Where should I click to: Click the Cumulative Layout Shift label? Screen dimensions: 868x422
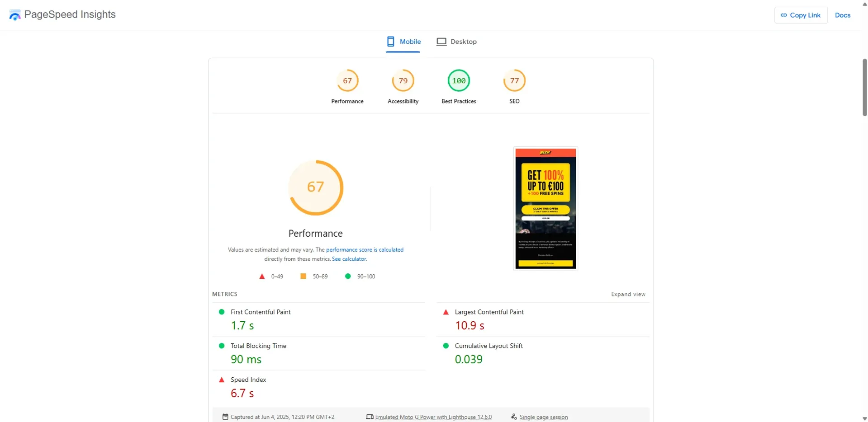[x=489, y=346]
